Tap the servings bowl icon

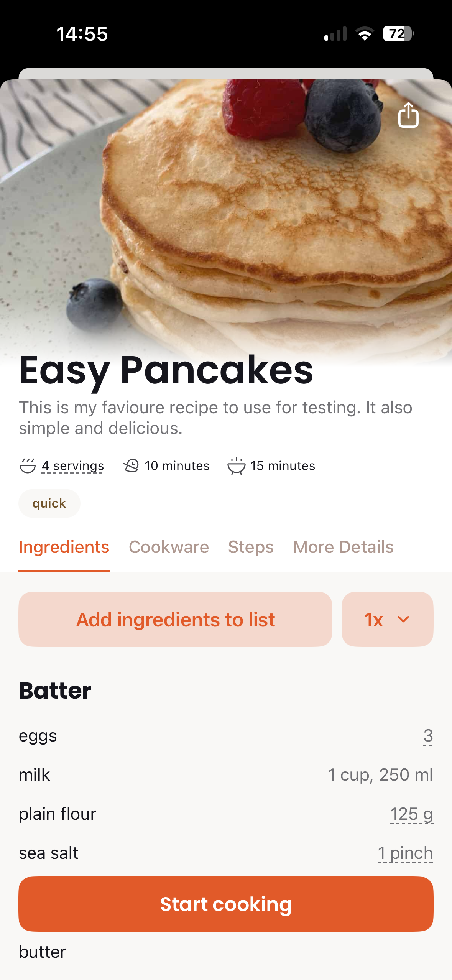pyautogui.click(x=27, y=465)
